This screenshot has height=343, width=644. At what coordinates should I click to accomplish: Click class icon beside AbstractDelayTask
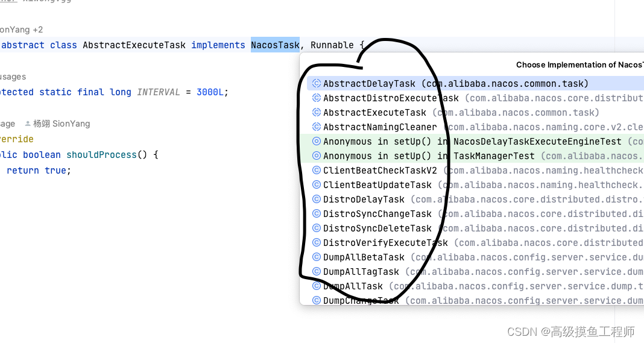pos(316,83)
